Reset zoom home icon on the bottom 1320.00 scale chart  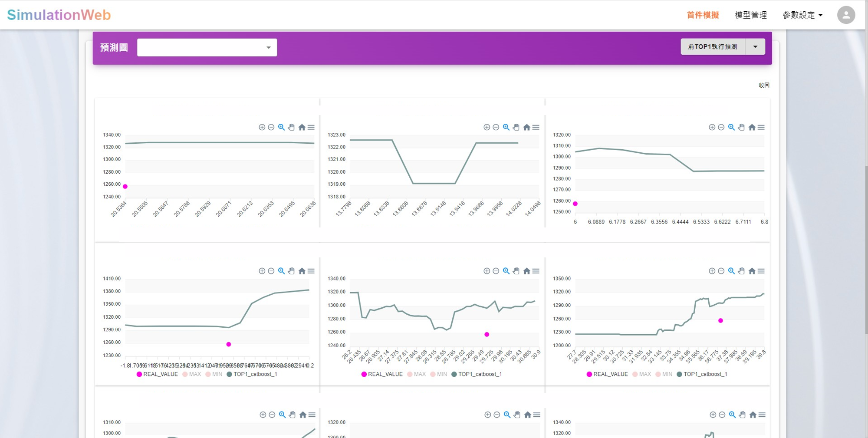(x=528, y=415)
